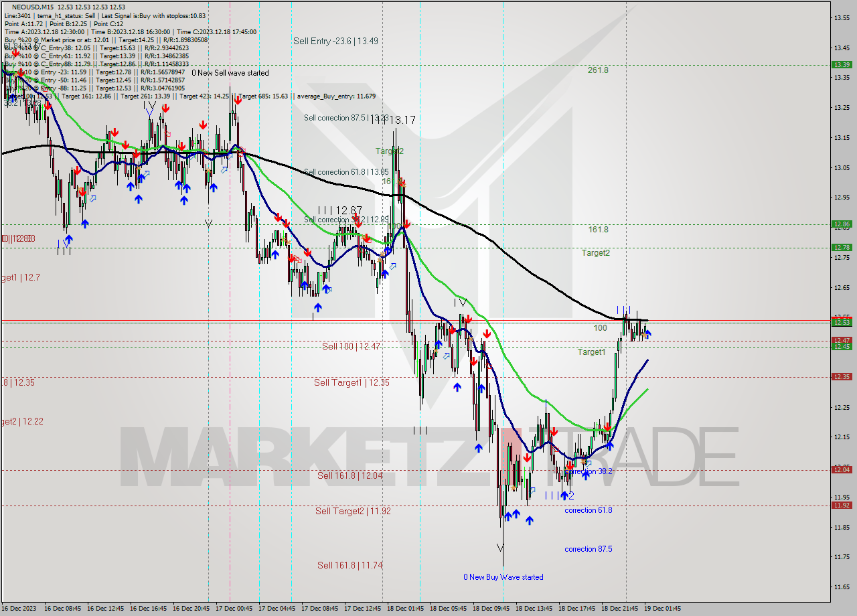Viewport: 857px width, 616px height.
Task: Select '0 New Sell wave started' text
Action: pyautogui.click(x=230, y=73)
